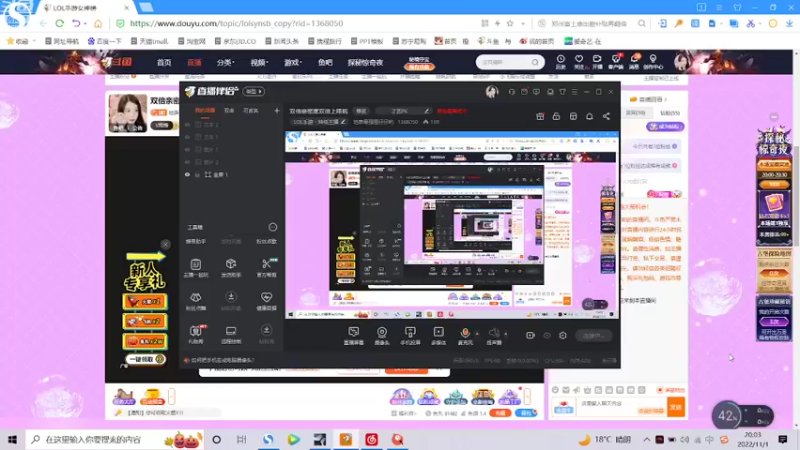Toggle visibility of 文本 2 source
The width and height of the screenshot is (800, 450).
187,124
